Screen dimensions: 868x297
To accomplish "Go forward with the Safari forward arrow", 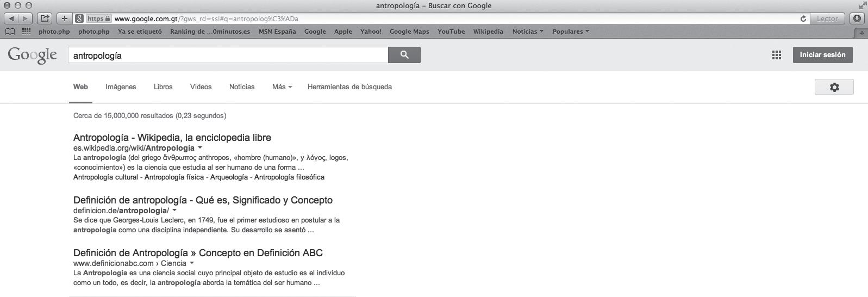I will click(x=25, y=18).
